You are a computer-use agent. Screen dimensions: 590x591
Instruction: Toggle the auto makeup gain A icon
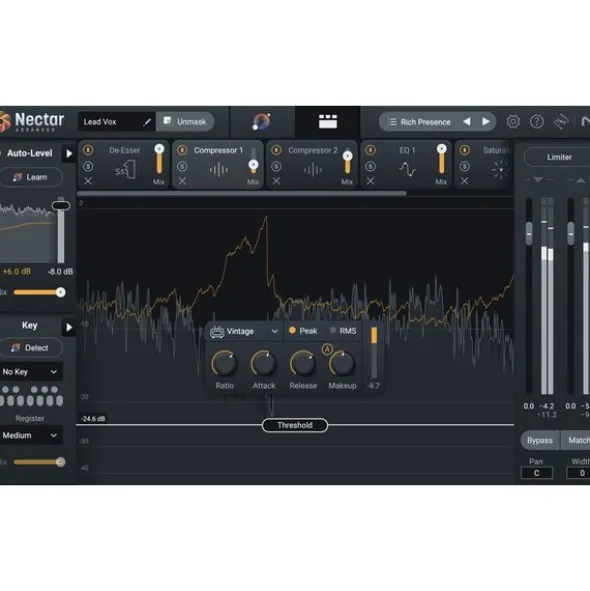point(327,349)
